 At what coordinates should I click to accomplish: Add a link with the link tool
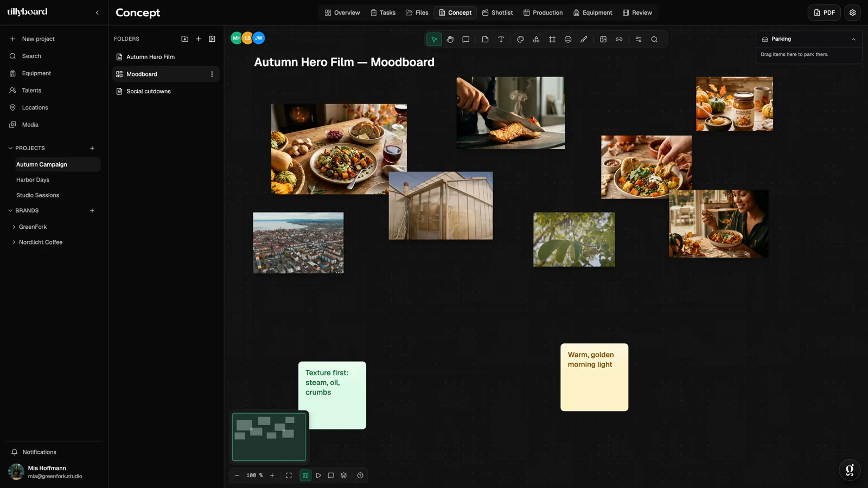pyautogui.click(x=619, y=40)
